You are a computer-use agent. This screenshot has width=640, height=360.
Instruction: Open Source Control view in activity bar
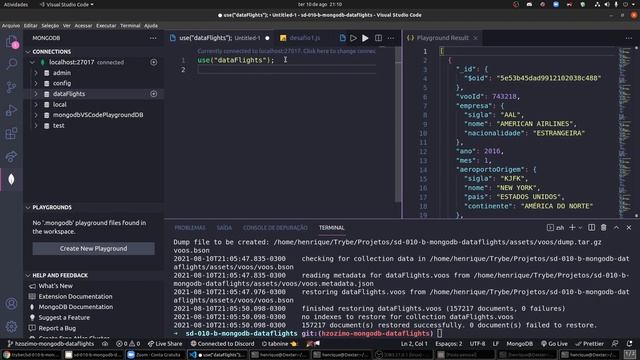11,87
